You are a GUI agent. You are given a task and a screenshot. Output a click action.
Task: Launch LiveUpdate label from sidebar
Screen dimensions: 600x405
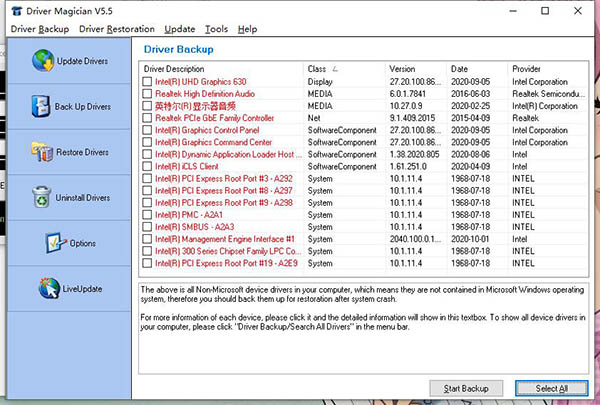click(x=82, y=289)
